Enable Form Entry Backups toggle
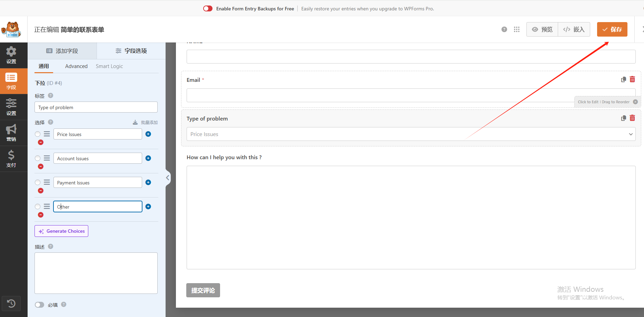Screen dimensions: 644x317 click(x=208, y=9)
